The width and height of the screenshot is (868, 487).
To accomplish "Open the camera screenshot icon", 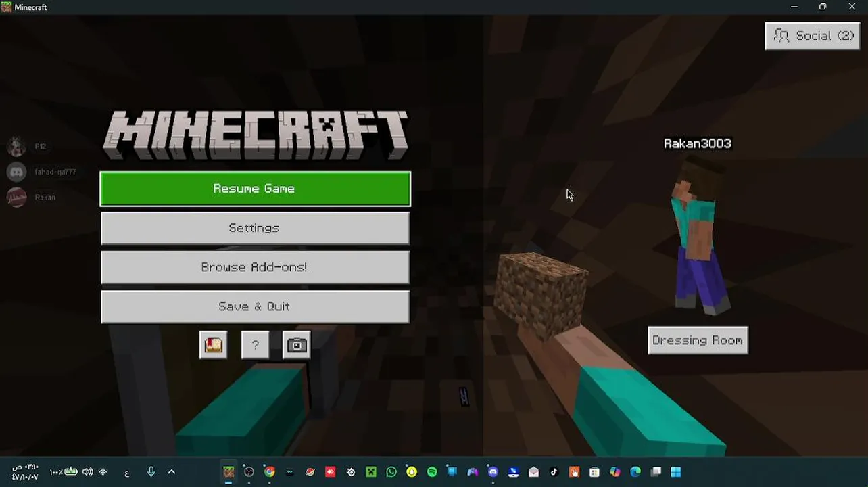I will [x=297, y=345].
